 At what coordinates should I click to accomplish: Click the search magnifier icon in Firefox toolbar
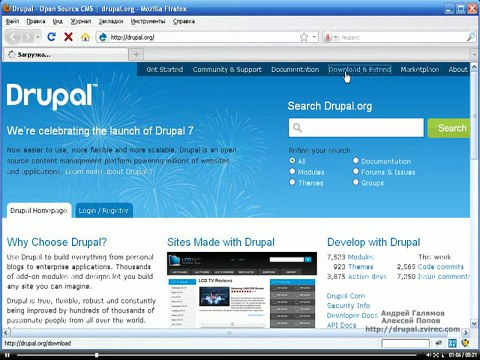470,37
